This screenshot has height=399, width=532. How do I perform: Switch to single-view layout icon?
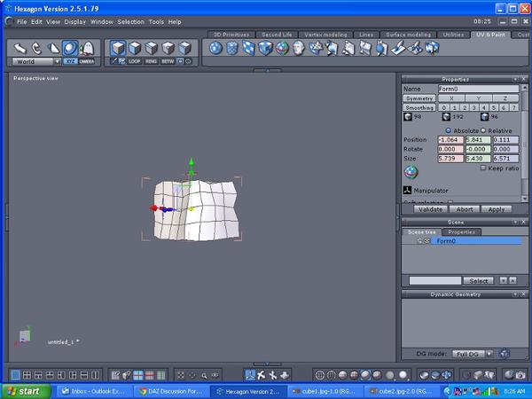[x=15, y=375]
